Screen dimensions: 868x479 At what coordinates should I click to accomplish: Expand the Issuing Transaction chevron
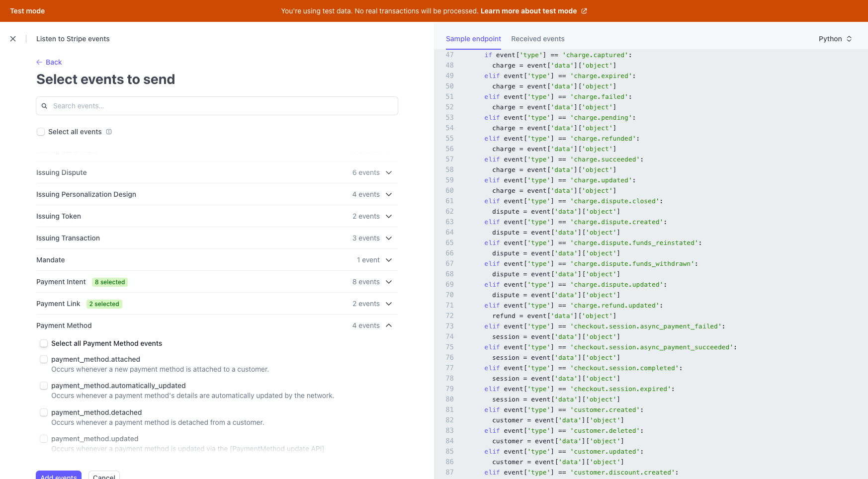(x=389, y=238)
